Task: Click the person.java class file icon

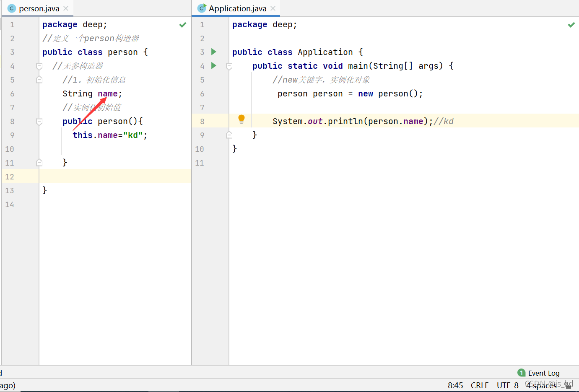Action: pyautogui.click(x=12, y=8)
